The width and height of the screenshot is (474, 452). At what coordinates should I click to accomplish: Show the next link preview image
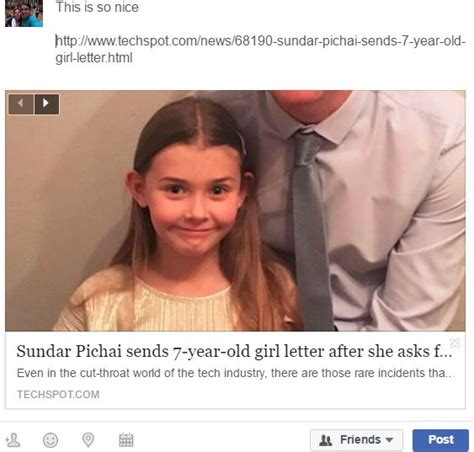[47, 104]
